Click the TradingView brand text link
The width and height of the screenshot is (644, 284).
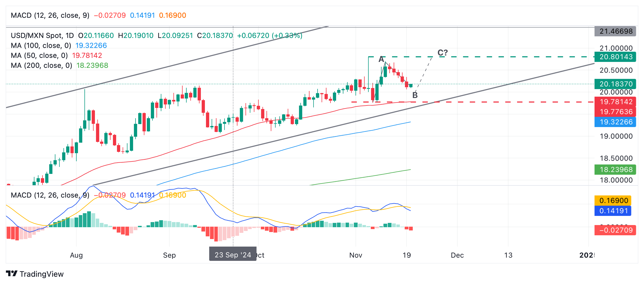point(42,274)
